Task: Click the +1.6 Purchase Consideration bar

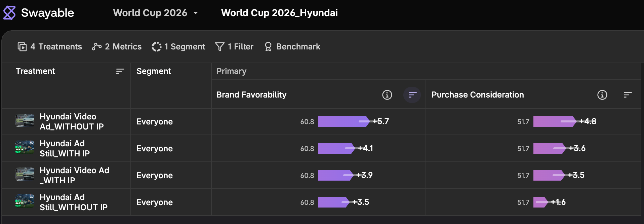Action: [x=541, y=202]
